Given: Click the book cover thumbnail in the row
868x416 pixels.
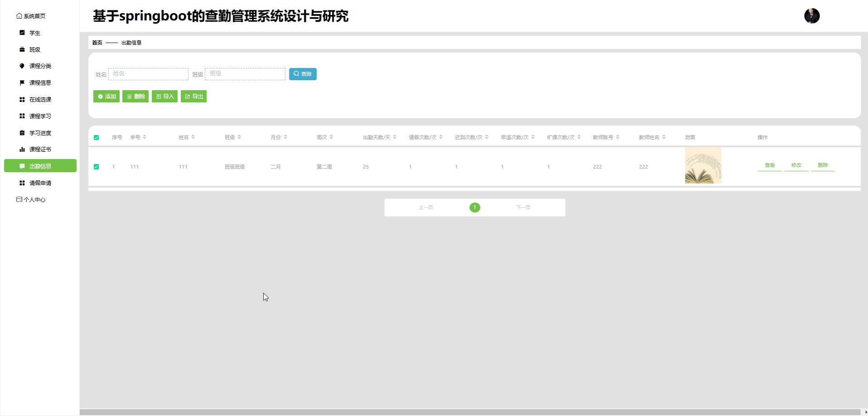Looking at the screenshot, I should point(703,165).
